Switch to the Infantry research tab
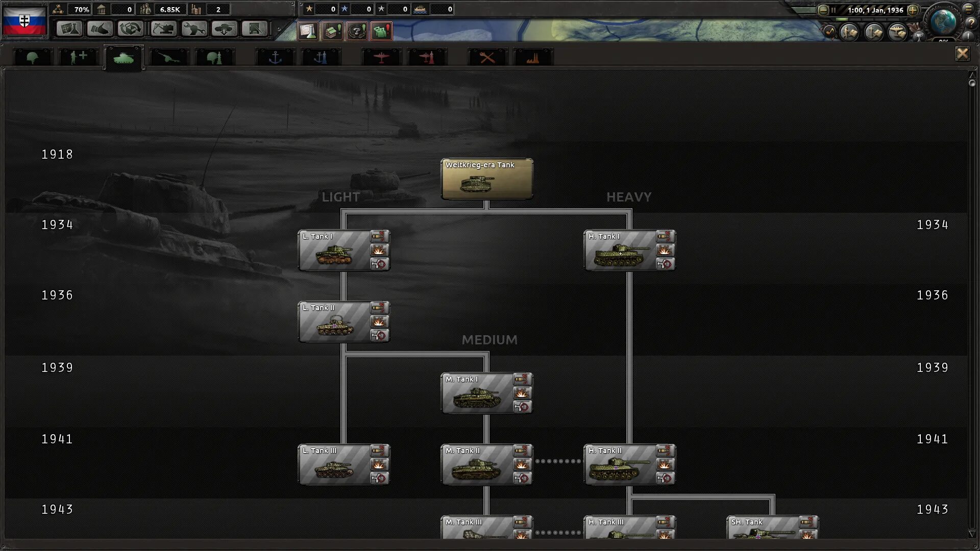980x551 pixels. (x=33, y=57)
